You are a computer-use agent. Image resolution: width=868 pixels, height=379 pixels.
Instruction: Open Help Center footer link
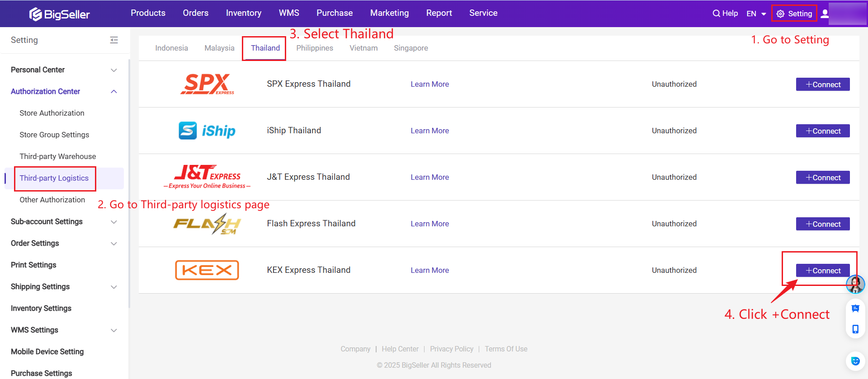coord(400,349)
